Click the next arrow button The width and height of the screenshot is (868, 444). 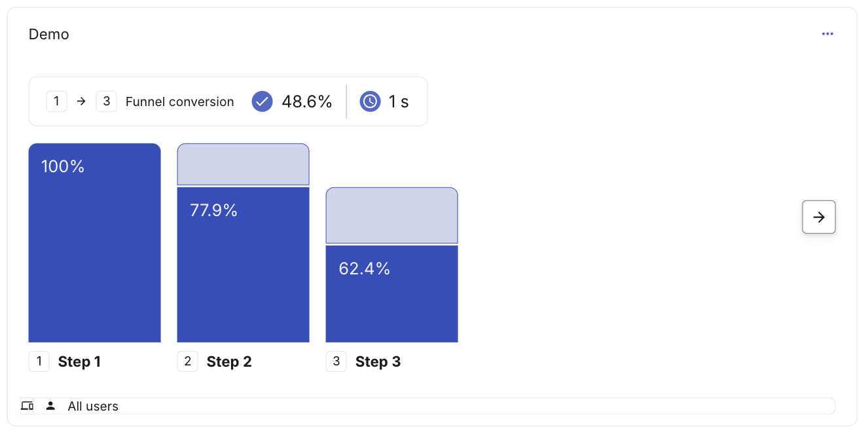click(819, 217)
